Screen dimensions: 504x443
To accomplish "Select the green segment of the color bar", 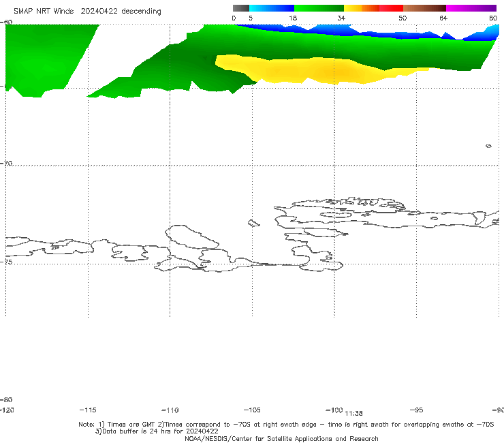I will pos(319,8).
